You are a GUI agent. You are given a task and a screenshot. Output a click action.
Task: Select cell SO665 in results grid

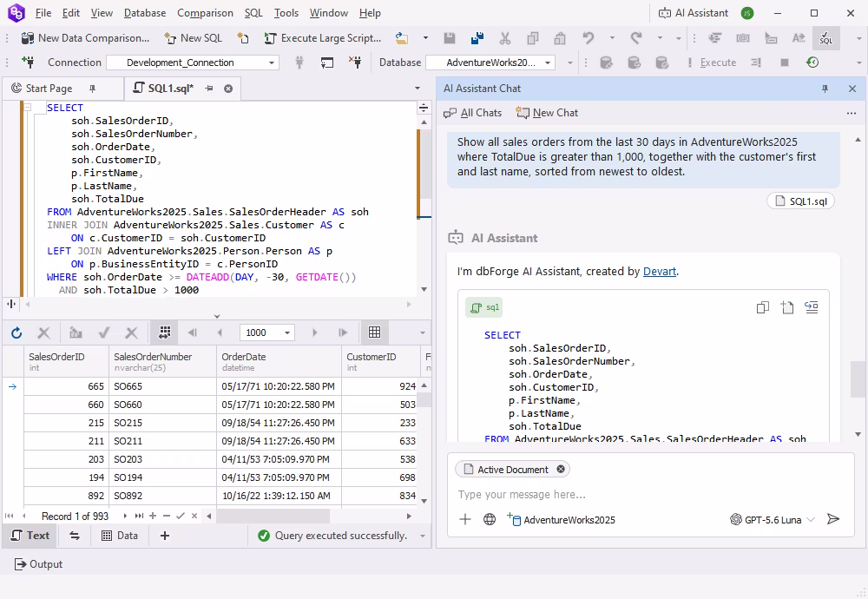pos(163,386)
